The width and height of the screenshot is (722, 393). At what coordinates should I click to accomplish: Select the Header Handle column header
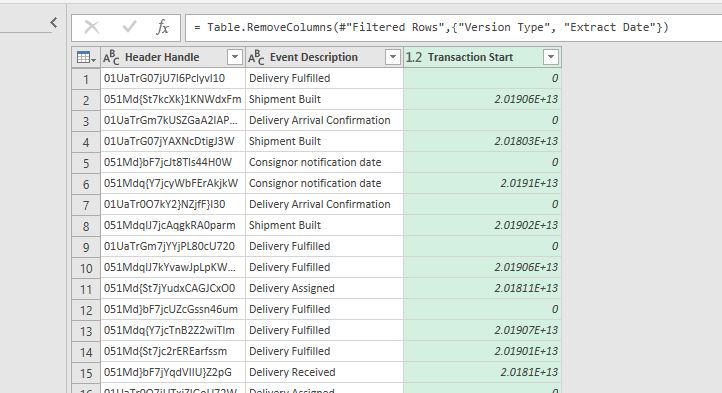[173, 57]
